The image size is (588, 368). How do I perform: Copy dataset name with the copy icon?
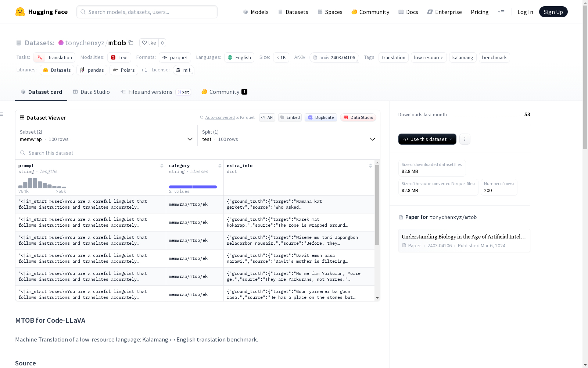tap(131, 43)
